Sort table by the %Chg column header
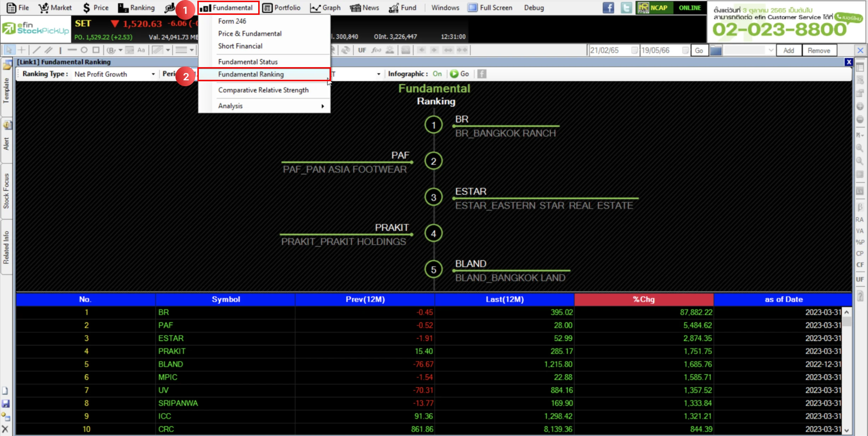Screen dimensions: 868x436 tap(644, 300)
